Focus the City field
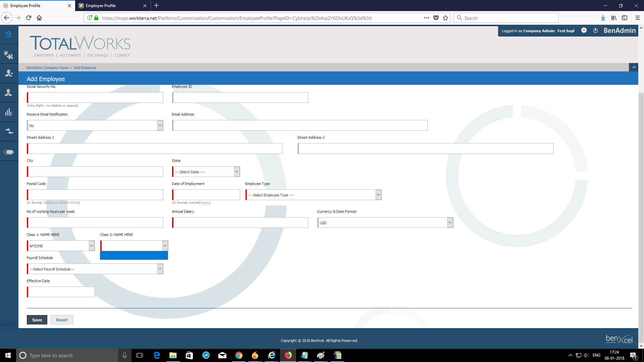 click(95, 172)
